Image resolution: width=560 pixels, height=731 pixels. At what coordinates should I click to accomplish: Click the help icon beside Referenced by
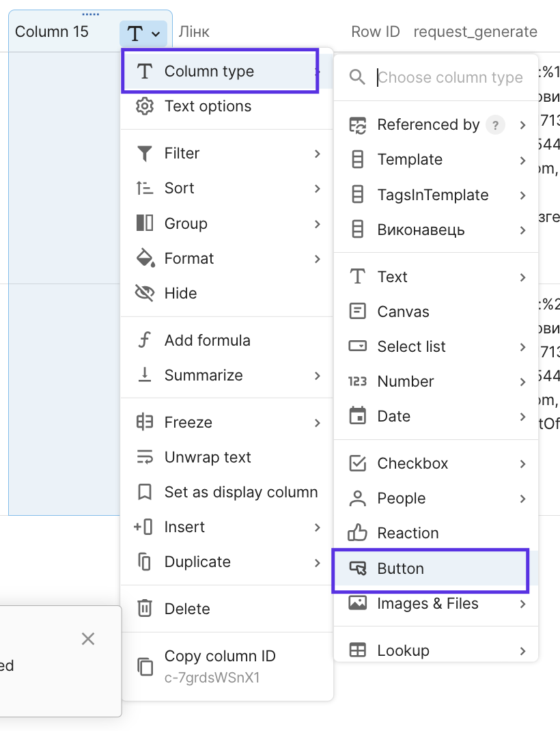pos(495,125)
